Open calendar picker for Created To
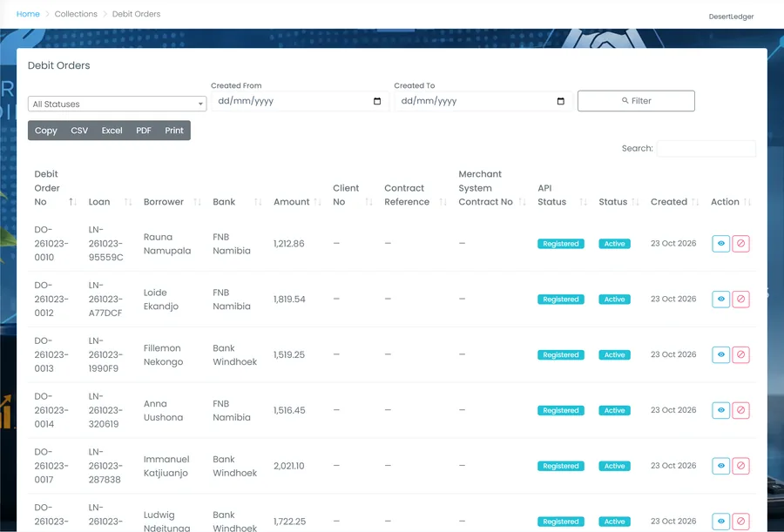The width and height of the screenshot is (784, 532). [560, 101]
